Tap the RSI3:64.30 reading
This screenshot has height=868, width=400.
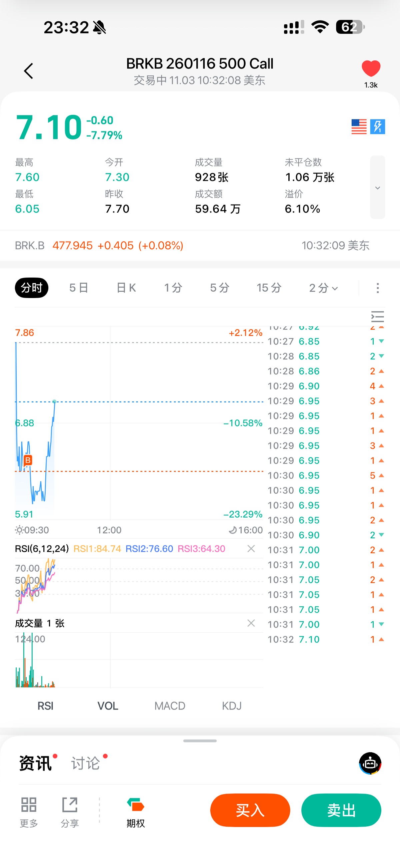coord(201,549)
